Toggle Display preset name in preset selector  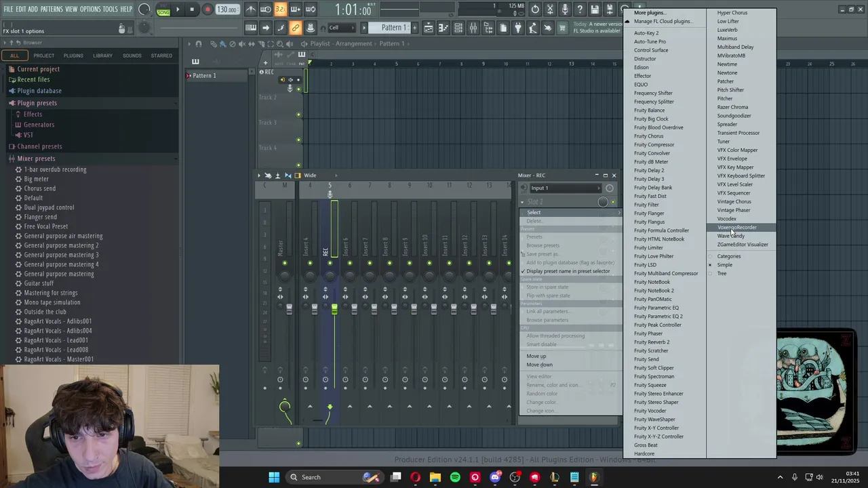click(571, 271)
